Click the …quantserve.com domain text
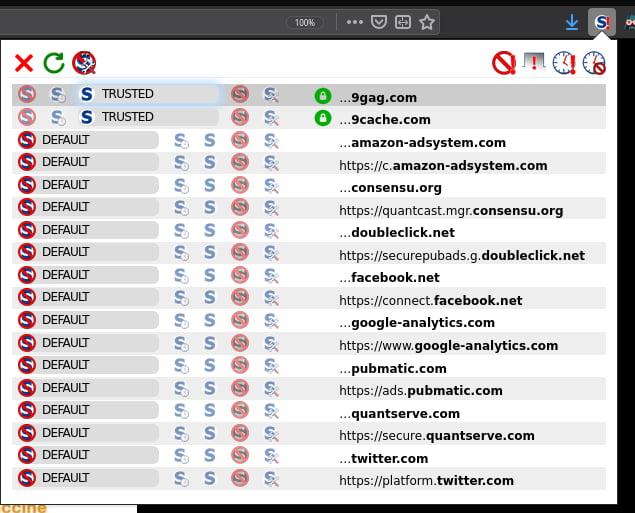Screen dimensions: 635x513 [x=400, y=413]
